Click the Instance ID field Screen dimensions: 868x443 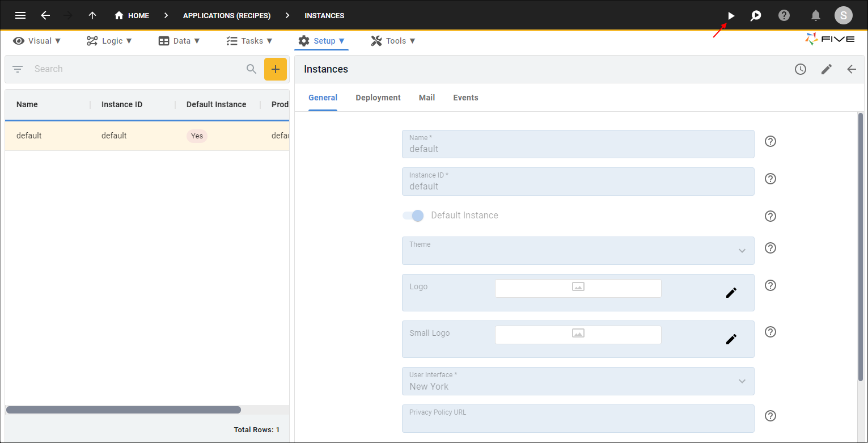(x=578, y=182)
